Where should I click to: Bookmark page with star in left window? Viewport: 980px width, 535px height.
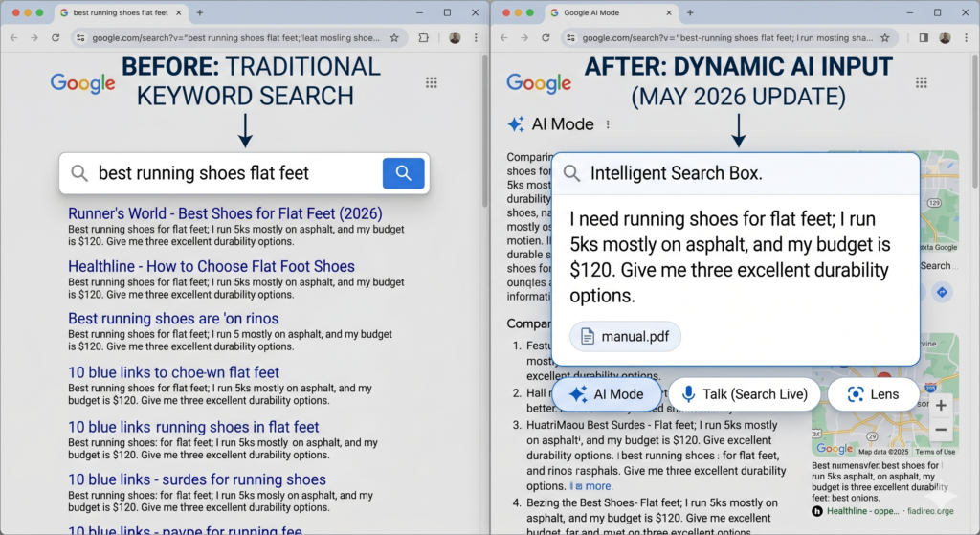tap(394, 38)
